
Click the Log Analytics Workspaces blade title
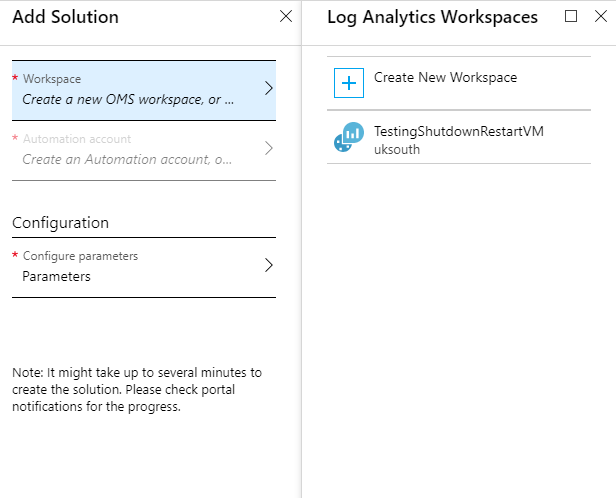coord(432,17)
